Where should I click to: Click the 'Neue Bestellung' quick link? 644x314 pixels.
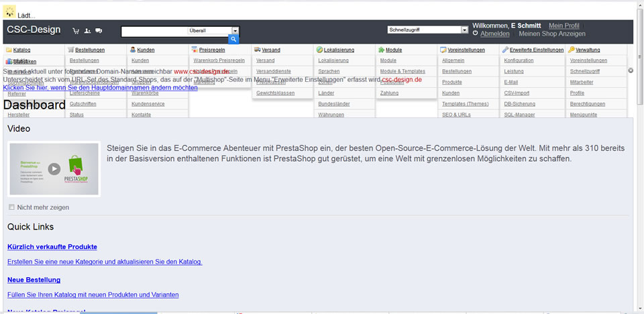coord(34,280)
